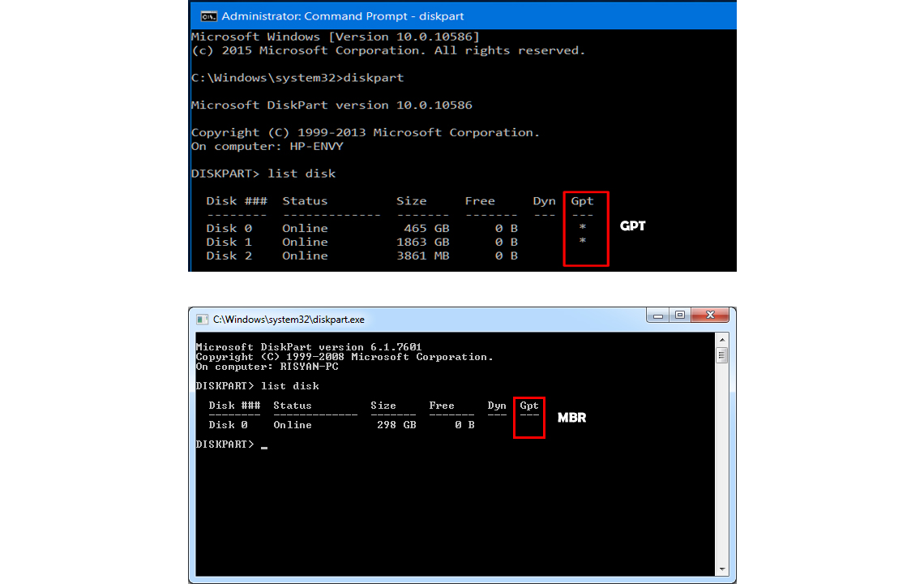Click the 'Size' header in diskpart.exe window

pyautogui.click(x=383, y=406)
